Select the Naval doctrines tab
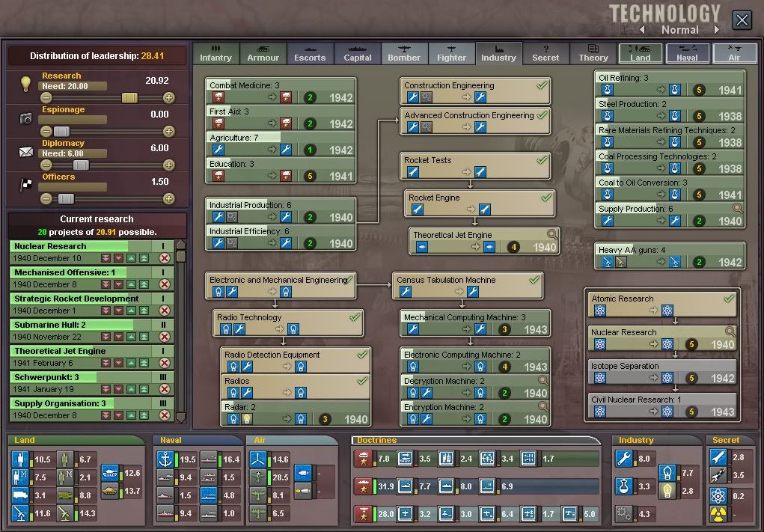 point(687,53)
